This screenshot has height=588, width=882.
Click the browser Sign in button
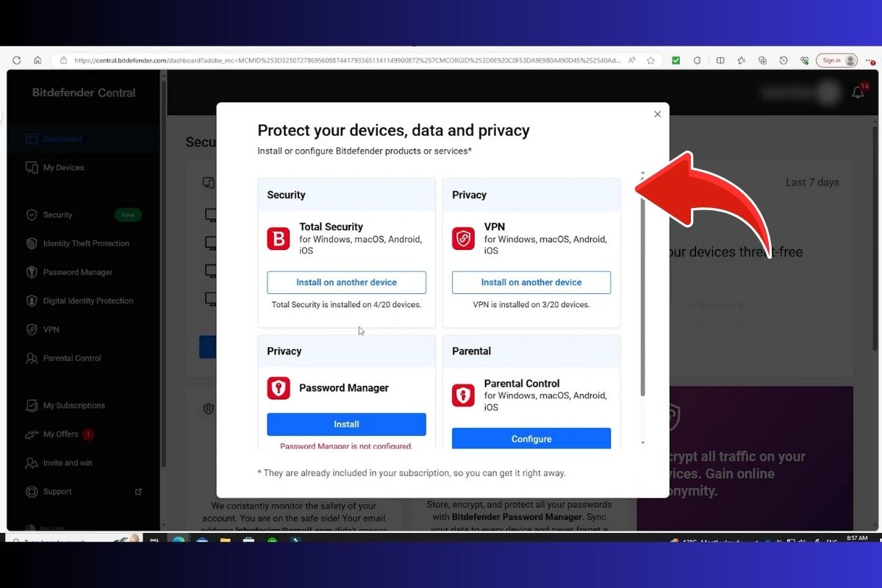pyautogui.click(x=837, y=60)
